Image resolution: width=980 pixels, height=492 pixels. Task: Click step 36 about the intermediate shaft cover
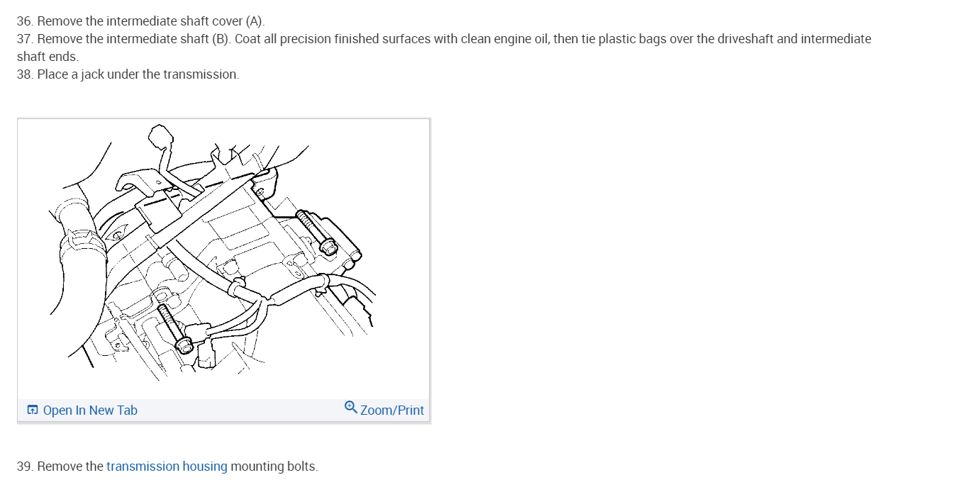[x=140, y=21]
